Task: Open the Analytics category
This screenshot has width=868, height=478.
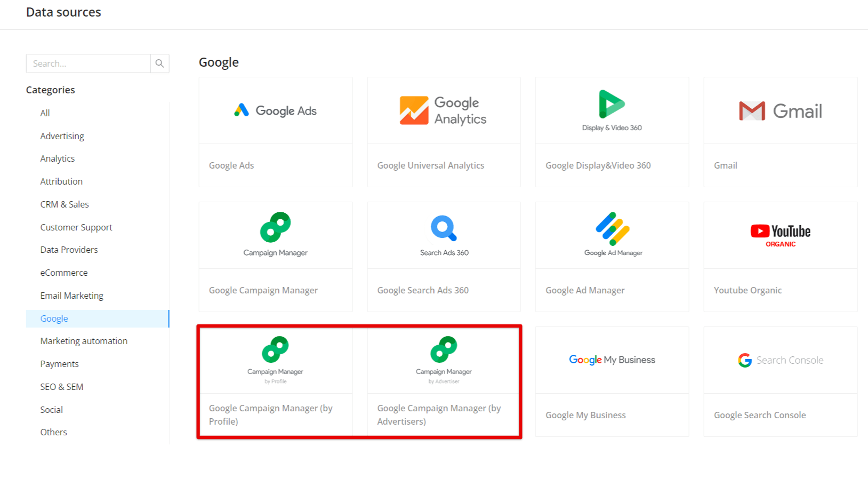Action: tap(58, 158)
